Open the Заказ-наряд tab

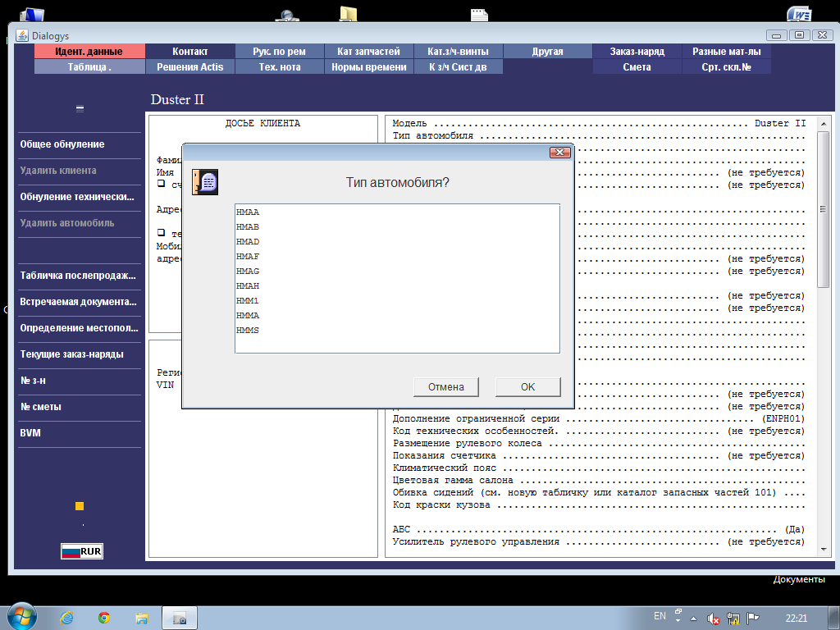(637, 52)
